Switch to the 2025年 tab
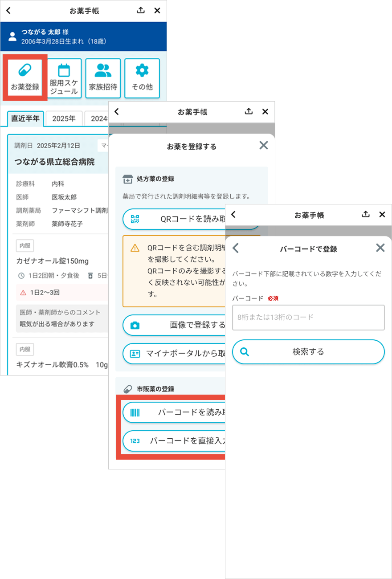Screen dimensions: 392x579 tap(64, 119)
